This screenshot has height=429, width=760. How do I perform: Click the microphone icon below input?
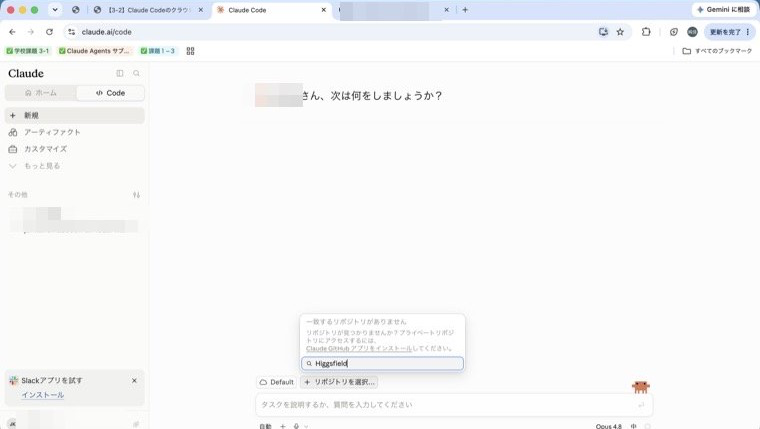point(296,426)
